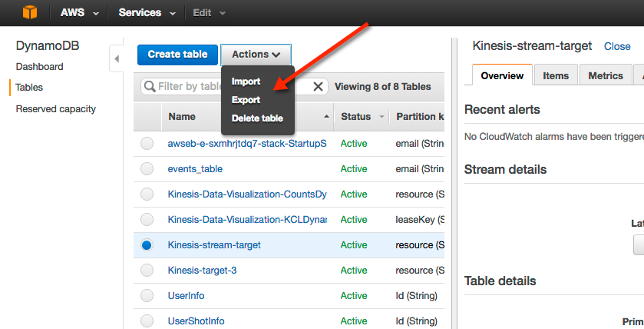Open the UserInfo table link
The width and height of the screenshot is (644, 329).
tap(186, 296)
